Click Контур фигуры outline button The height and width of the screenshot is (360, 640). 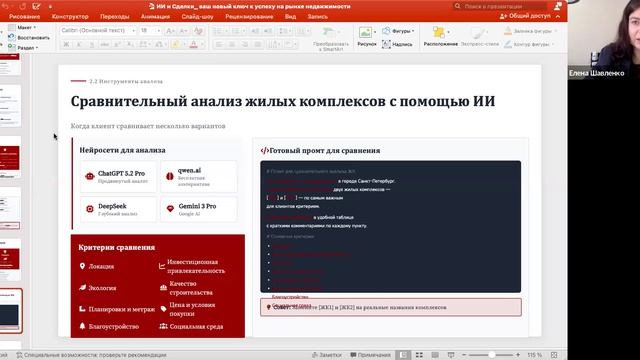pyautogui.click(x=529, y=44)
